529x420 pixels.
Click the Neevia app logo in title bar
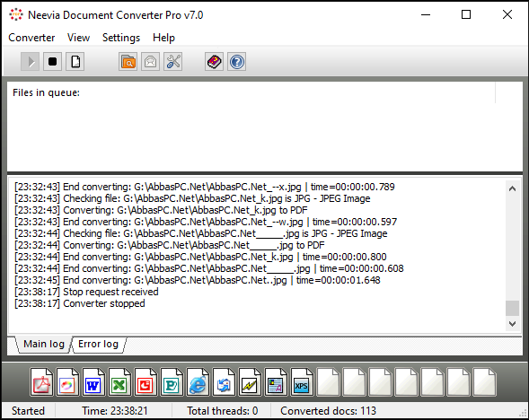(16, 15)
